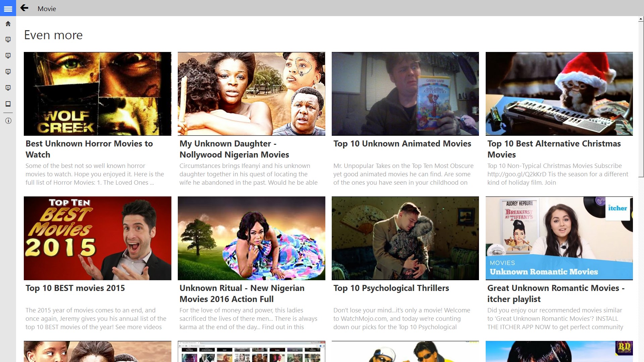
Task: Click the back arrow button
Action: pyautogui.click(x=24, y=8)
